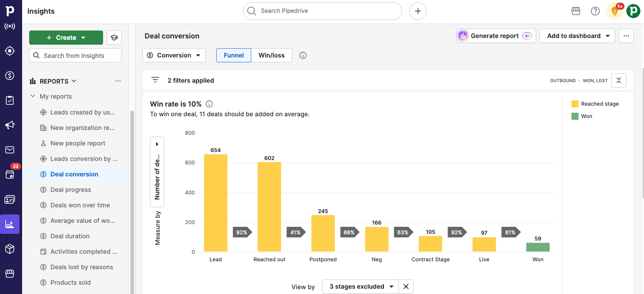644x294 pixels.
Task: Open the Products box icon in sidebar
Action: click(x=10, y=249)
